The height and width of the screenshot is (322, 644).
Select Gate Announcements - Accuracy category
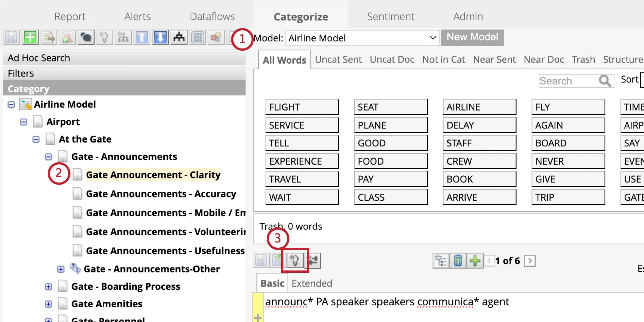tap(161, 194)
